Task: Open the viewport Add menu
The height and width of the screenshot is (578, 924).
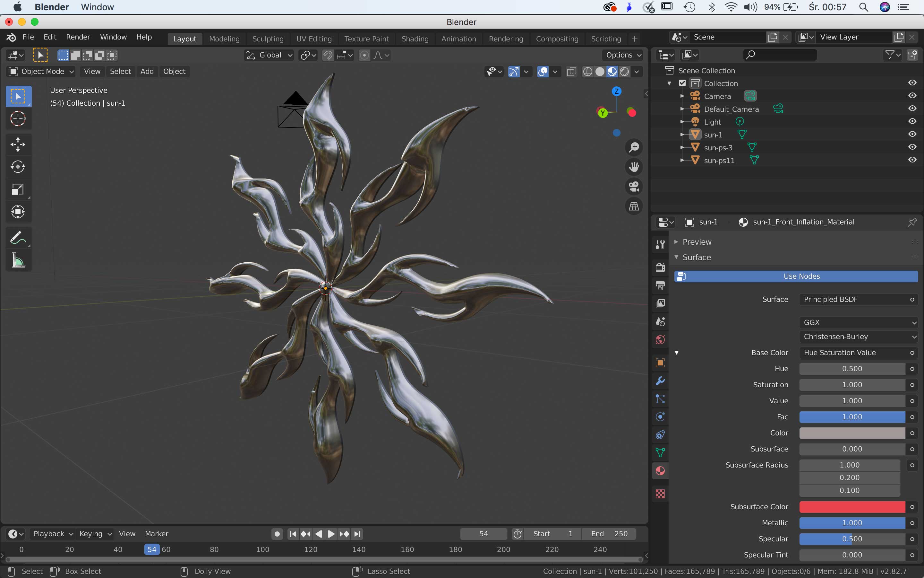Action: 147,72
